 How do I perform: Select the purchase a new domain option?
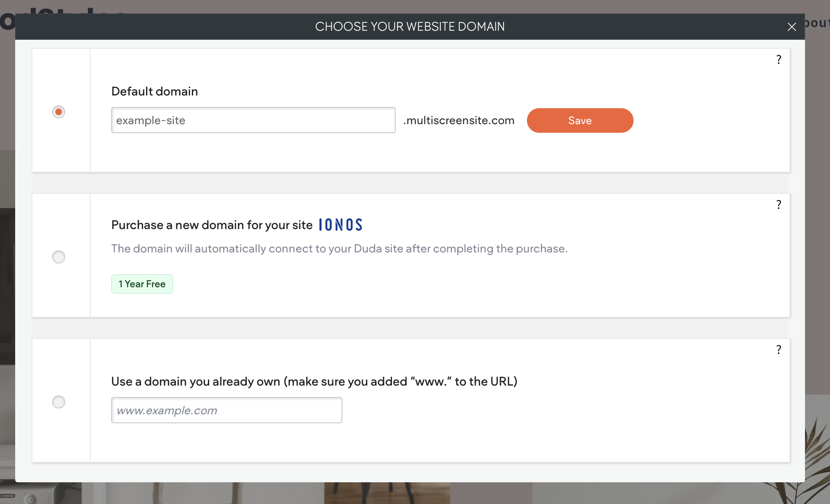58,257
